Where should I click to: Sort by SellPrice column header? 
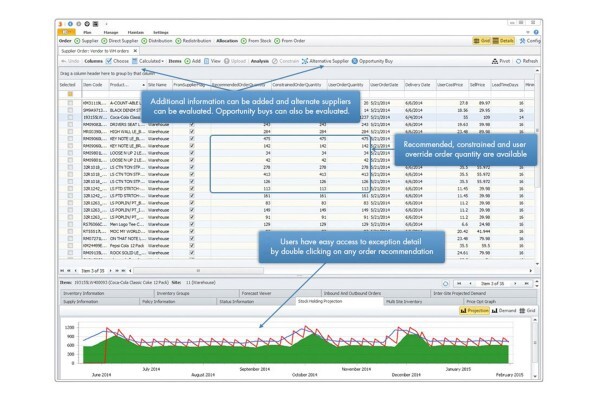(x=479, y=85)
